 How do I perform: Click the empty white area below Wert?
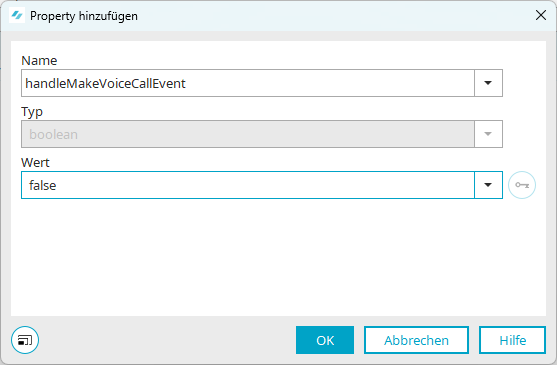pyautogui.click(x=278, y=257)
